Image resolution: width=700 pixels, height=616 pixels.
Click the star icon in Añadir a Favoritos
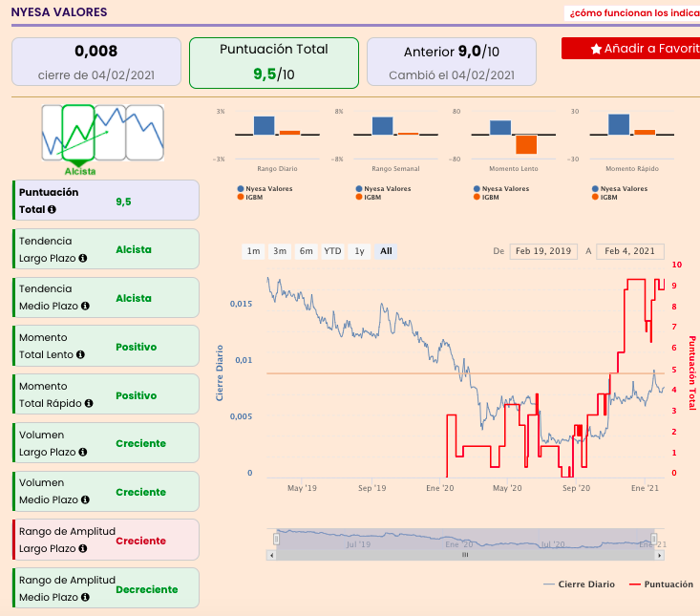tap(596, 49)
